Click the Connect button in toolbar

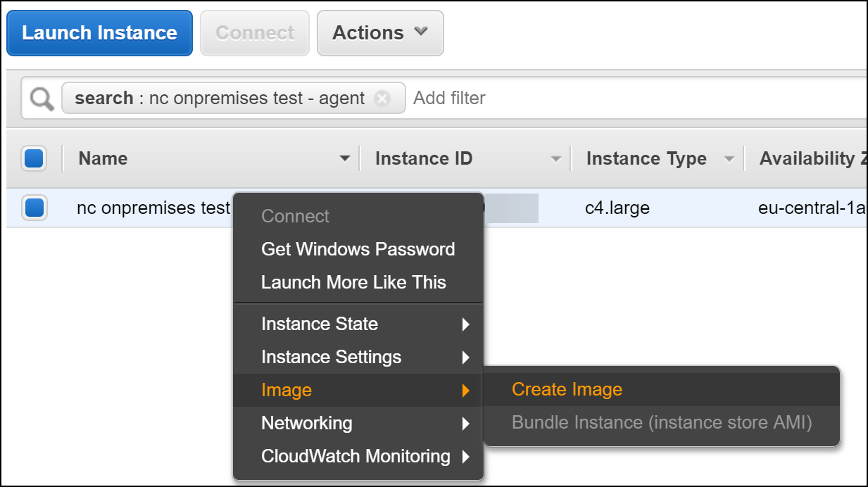click(255, 33)
